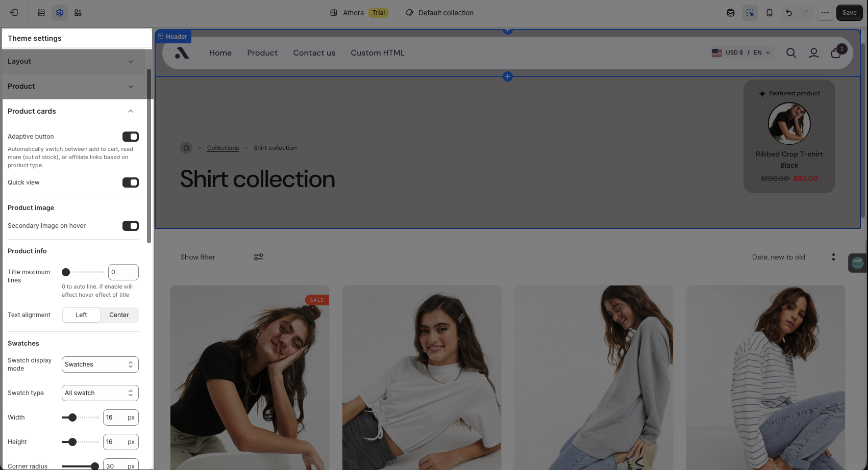Open the three-dots more menu
The image size is (868, 470).
pyautogui.click(x=825, y=13)
